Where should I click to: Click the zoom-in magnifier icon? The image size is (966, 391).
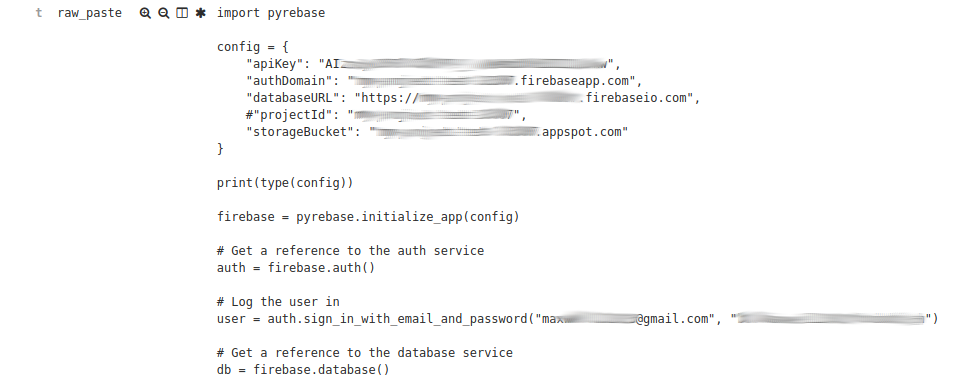[145, 13]
